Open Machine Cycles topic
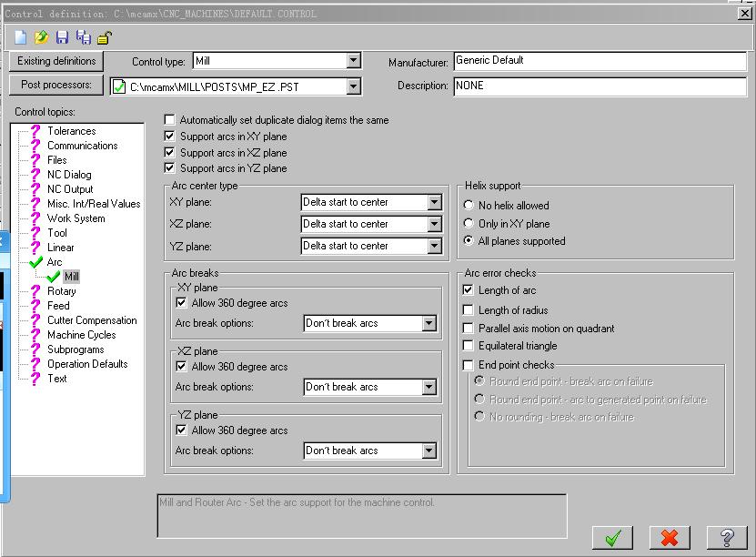The height and width of the screenshot is (557, 756). point(82,335)
